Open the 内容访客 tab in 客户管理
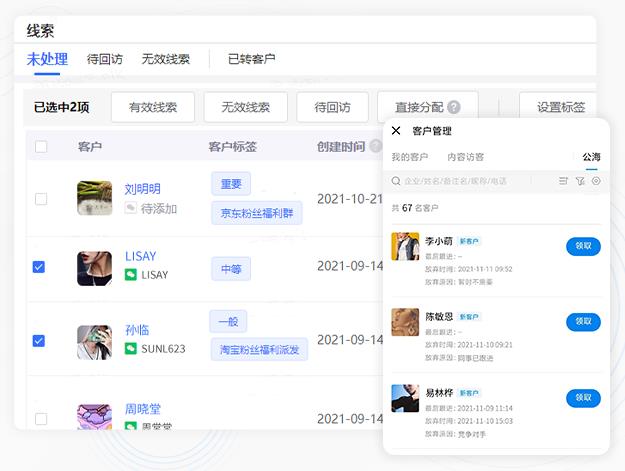The width and height of the screenshot is (625, 471). tap(466, 157)
